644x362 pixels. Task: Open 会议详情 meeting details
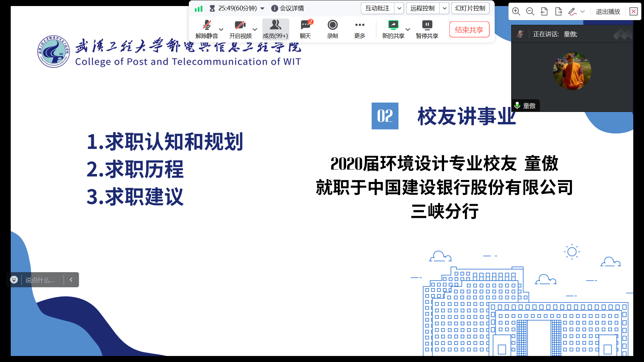point(288,8)
